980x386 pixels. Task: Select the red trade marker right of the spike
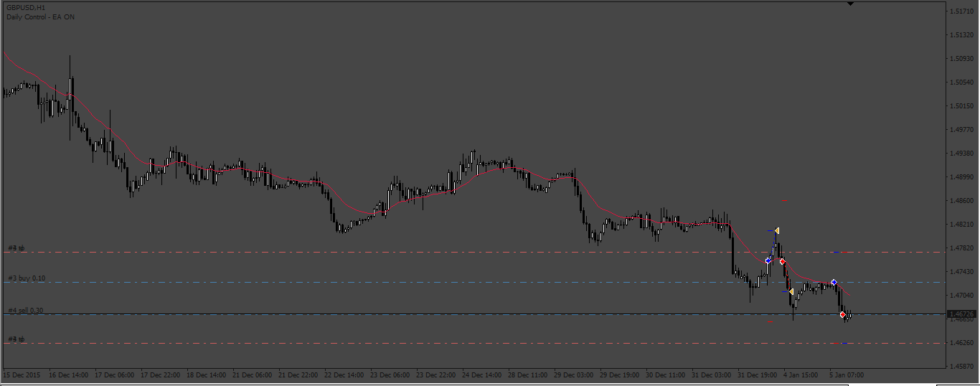coord(782,261)
